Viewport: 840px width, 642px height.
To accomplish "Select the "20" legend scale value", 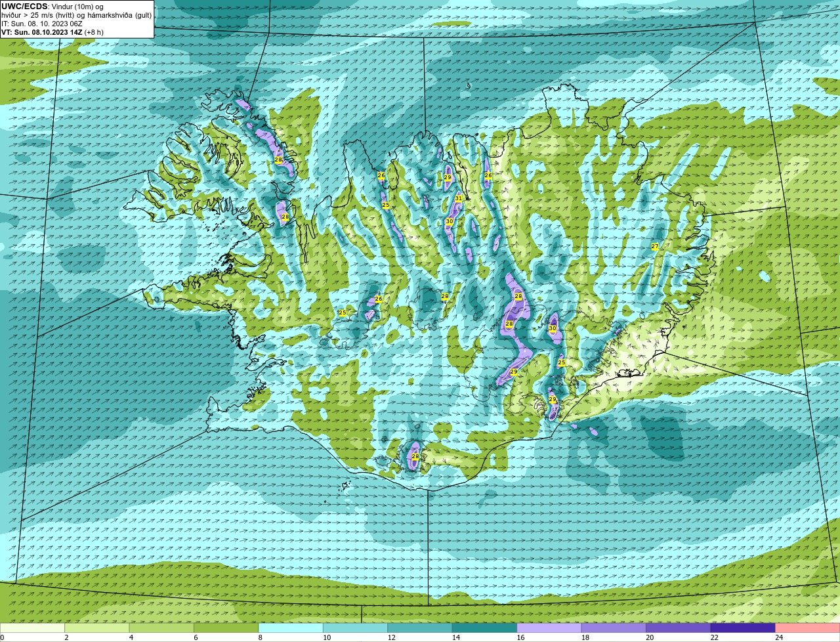I will point(650,637).
